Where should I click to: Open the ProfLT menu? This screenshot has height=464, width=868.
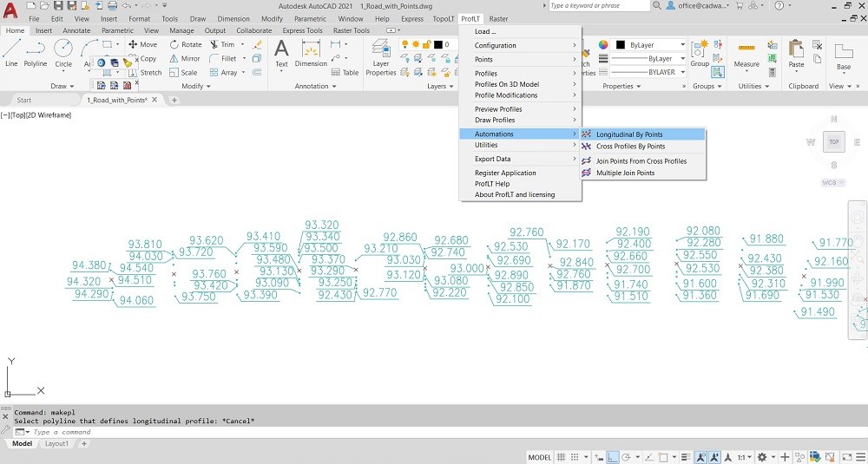[x=471, y=19]
